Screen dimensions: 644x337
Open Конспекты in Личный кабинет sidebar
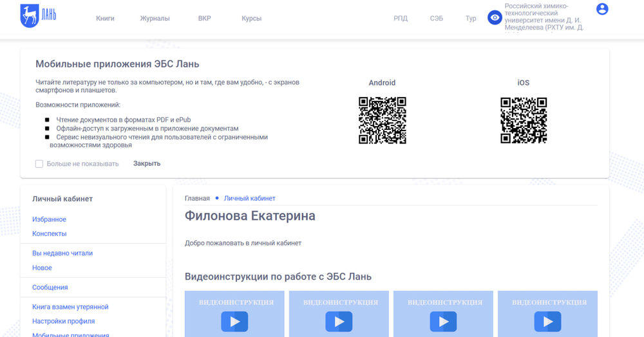click(x=49, y=233)
